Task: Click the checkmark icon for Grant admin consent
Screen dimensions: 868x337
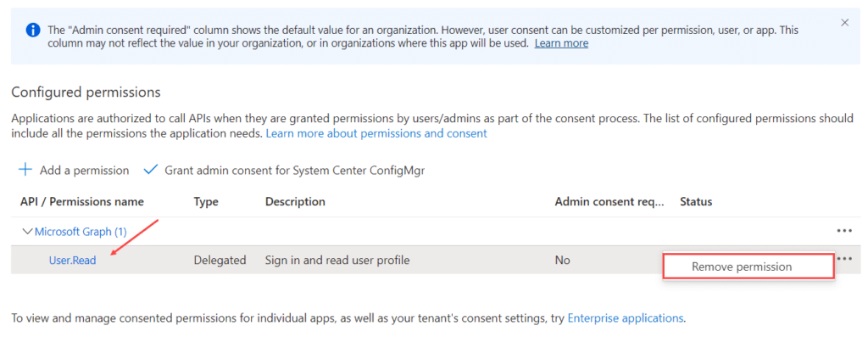Action: [x=151, y=170]
